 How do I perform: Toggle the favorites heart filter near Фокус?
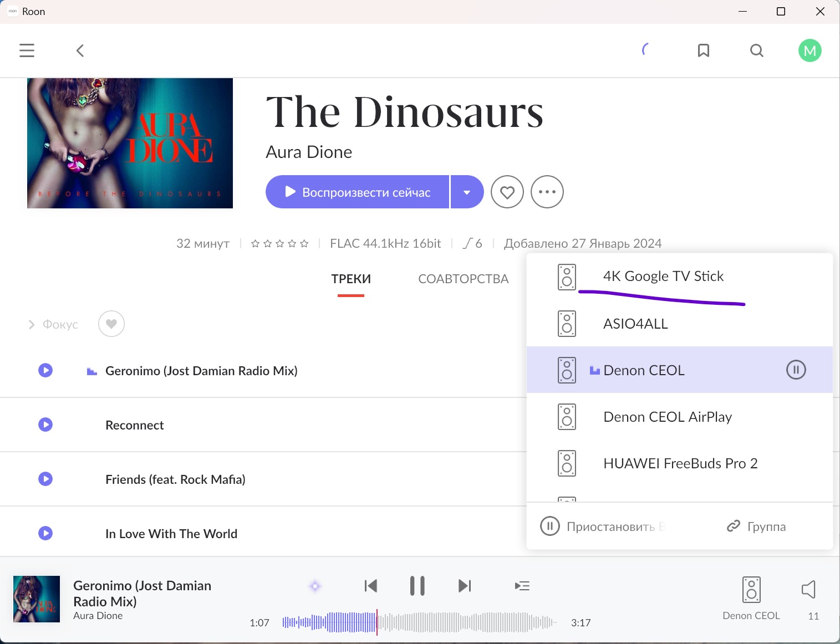[x=111, y=324]
